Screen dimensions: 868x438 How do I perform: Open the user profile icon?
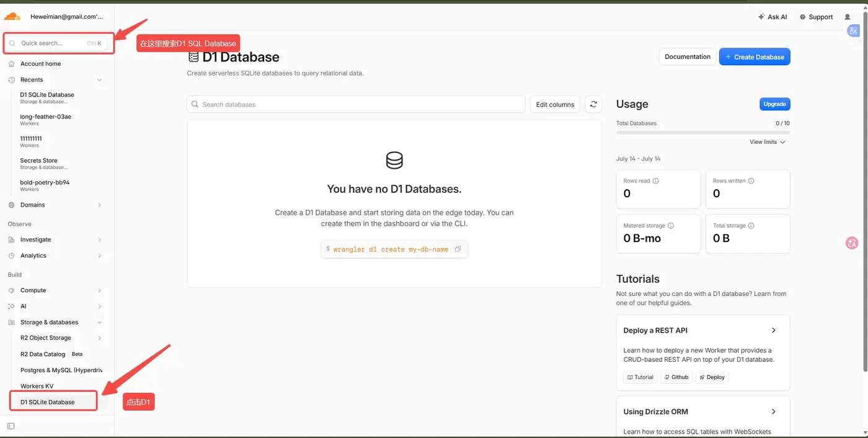click(848, 17)
